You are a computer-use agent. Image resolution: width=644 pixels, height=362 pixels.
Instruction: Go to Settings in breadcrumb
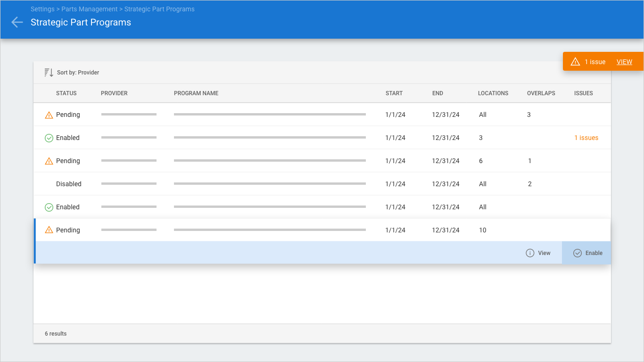click(x=42, y=9)
